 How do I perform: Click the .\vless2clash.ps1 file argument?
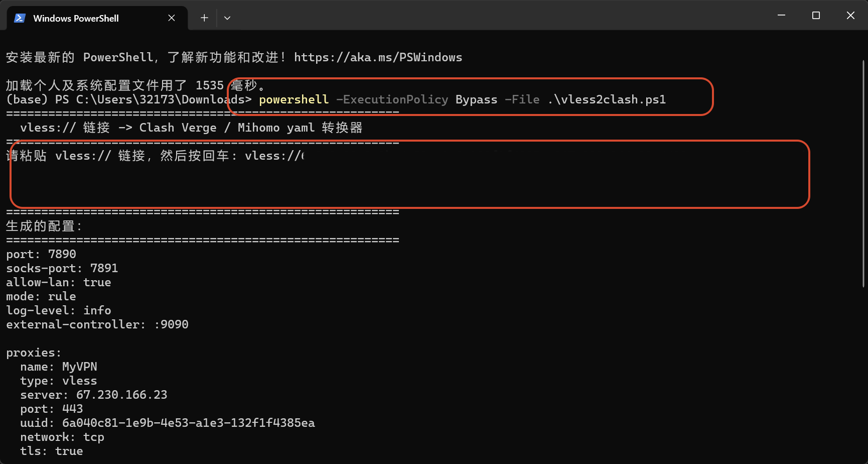[607, 99]
